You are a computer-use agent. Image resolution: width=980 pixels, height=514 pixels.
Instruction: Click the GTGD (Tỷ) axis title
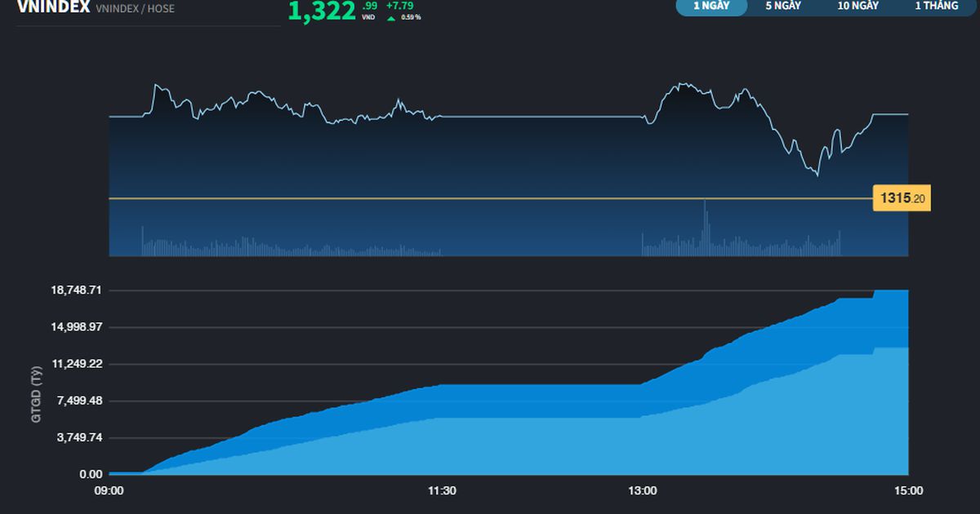coord(36,395)
